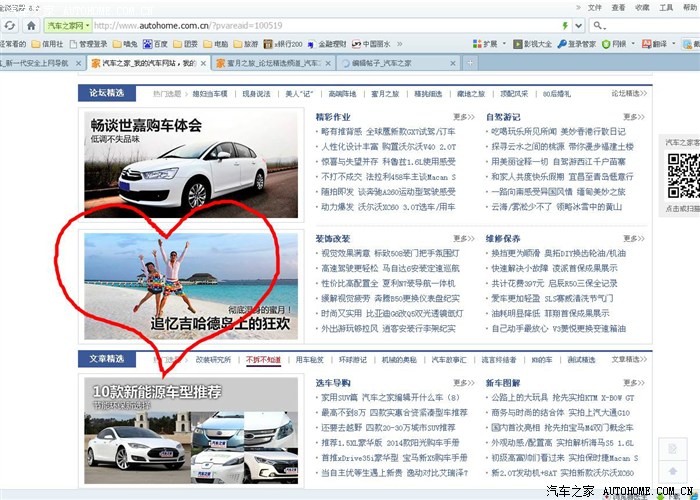
Task: Open the 中国丽水 bookmark
Action: [373, 44]
